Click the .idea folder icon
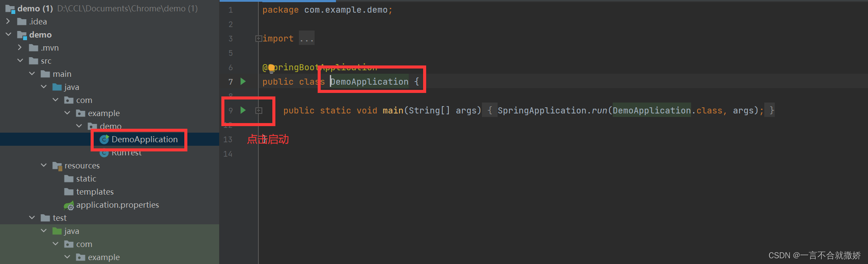This screenshot has width=868, height=264. [22, 21]
